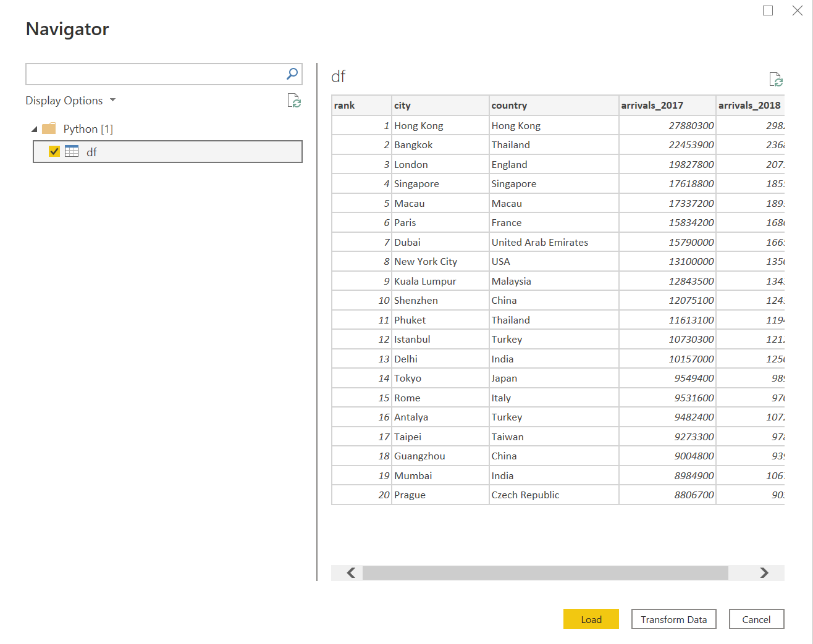Click the right scroll arrow of preview
The image size is (813, 644).
tap(764, 572)
